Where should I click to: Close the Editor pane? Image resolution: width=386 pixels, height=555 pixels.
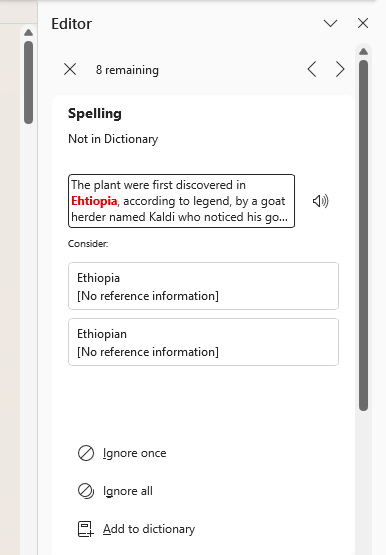click(363, 23)
